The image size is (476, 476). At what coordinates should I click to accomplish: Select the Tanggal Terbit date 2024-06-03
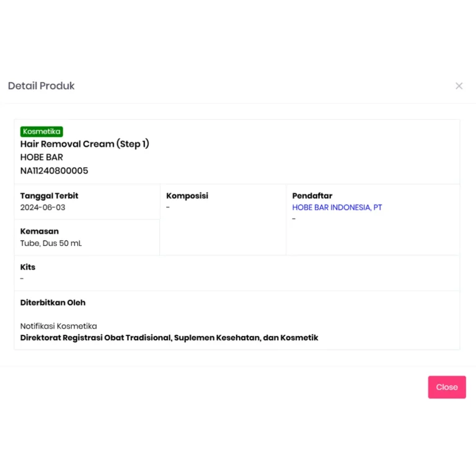43,208
